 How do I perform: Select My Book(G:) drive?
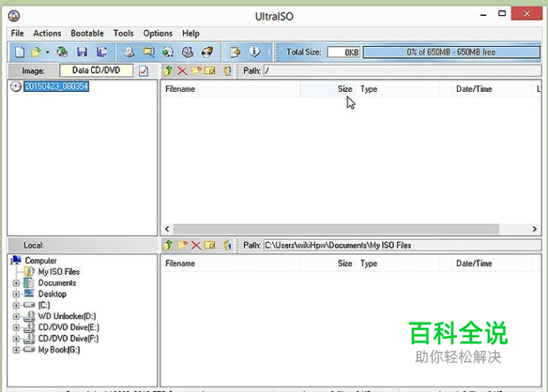point(59,349)
